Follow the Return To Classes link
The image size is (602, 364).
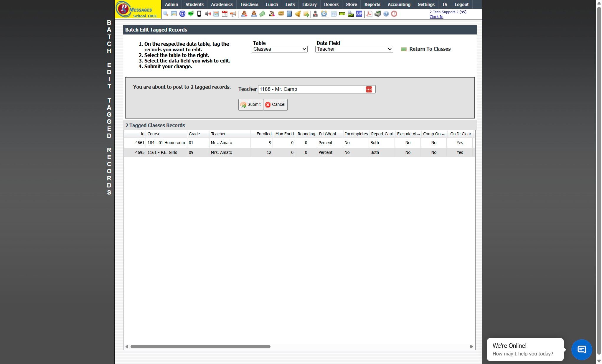point(429,49)
